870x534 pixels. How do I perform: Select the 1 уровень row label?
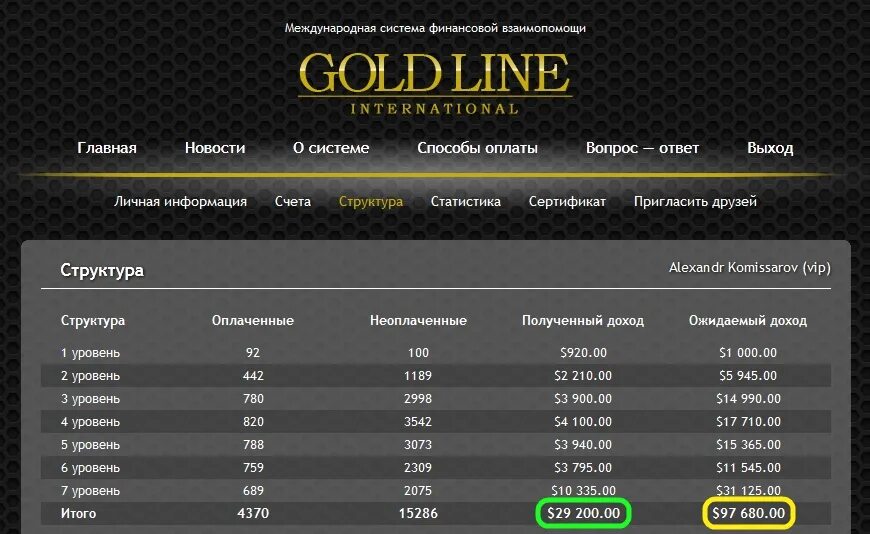tap(90, 352)
